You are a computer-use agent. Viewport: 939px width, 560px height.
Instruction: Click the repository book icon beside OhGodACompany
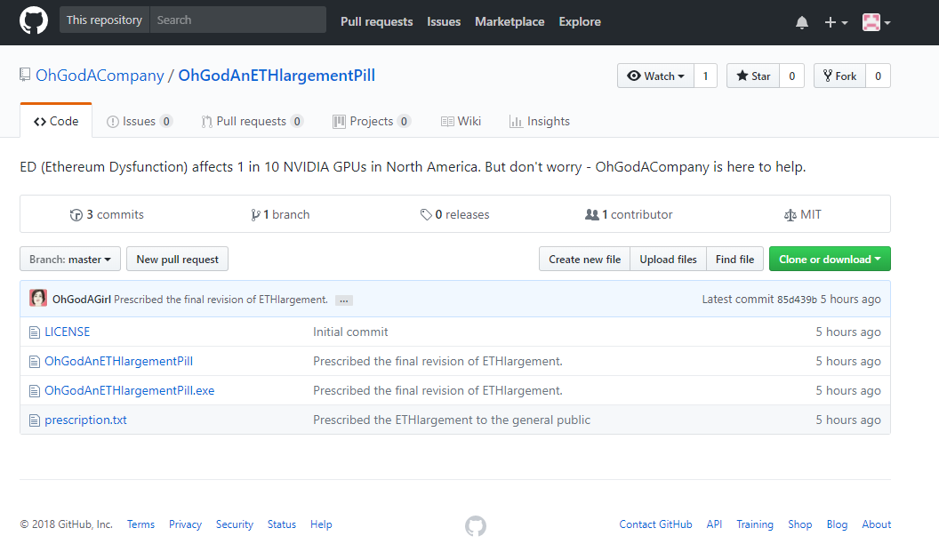25,75
